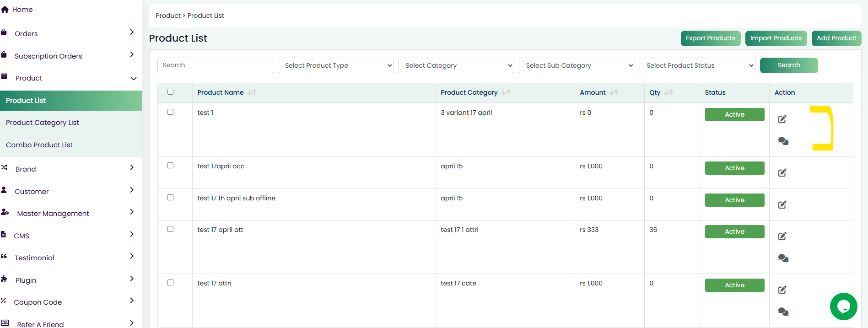The width and height of the screenshot is (868, 328).
Task: Open the green chat widget bubble
Action: 844,306
